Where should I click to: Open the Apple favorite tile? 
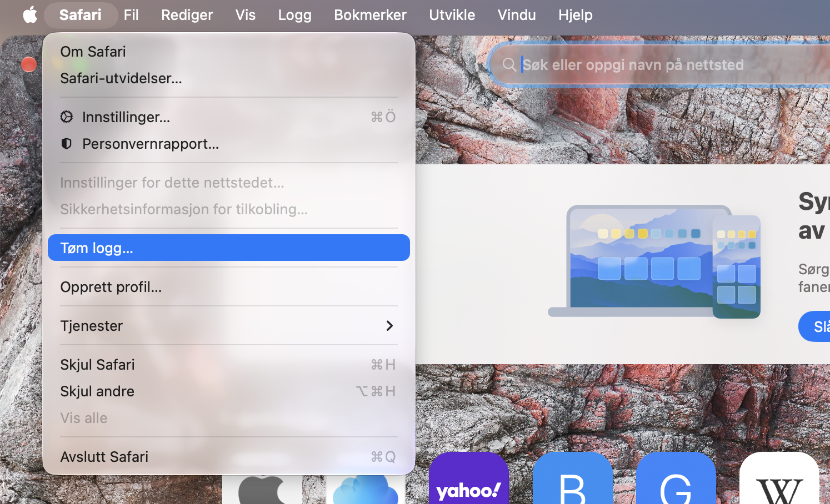tap(262, 489)
